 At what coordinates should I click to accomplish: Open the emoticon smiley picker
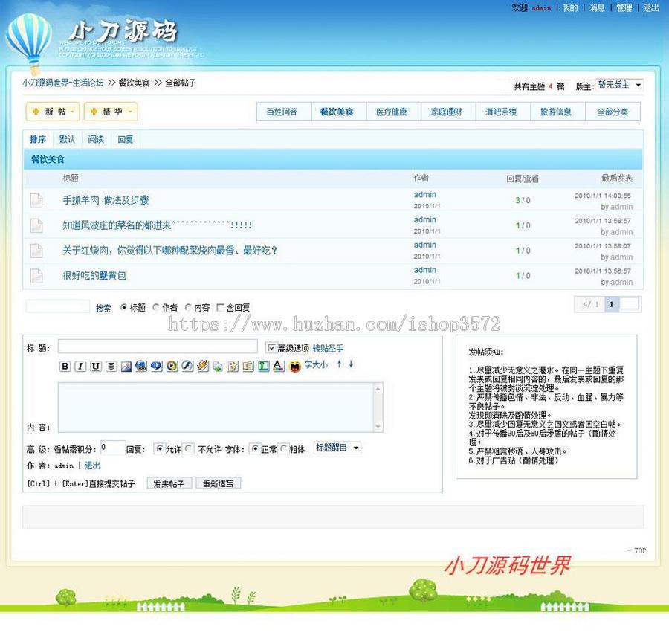(x=295, y=367)
